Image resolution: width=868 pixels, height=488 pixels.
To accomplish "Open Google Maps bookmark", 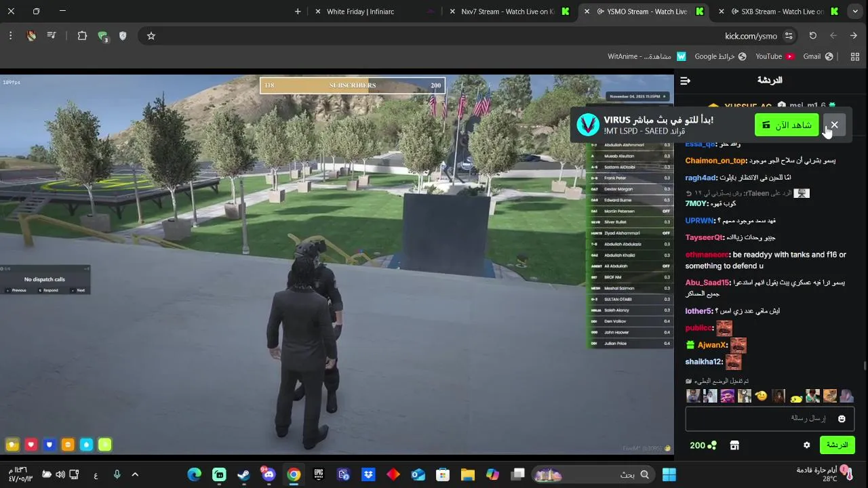I will click(x=721, y=57).
